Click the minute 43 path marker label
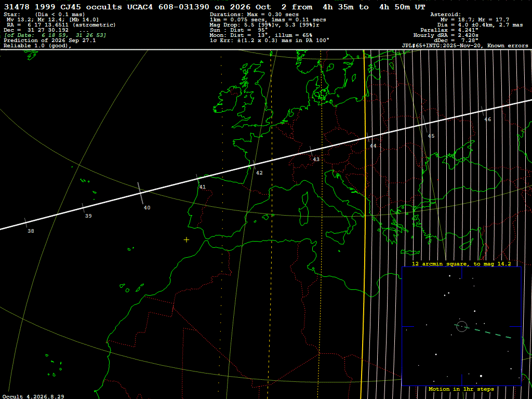The height and width of the screenshot is (399, 532). [316, 159]
